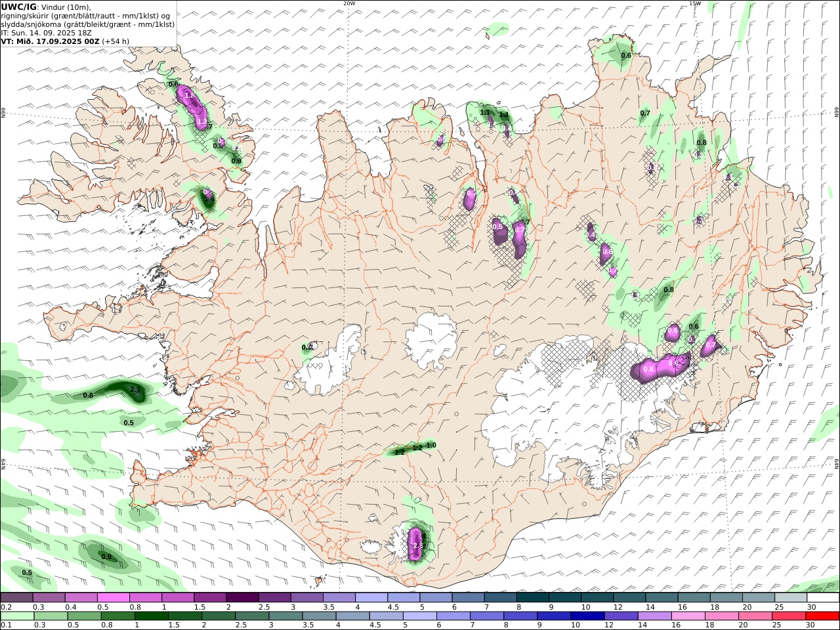Click the palest green 0.1–0.3 lower legend swatch
The image size is (840, 630).
pyautogui.click(x=18, y=616)
